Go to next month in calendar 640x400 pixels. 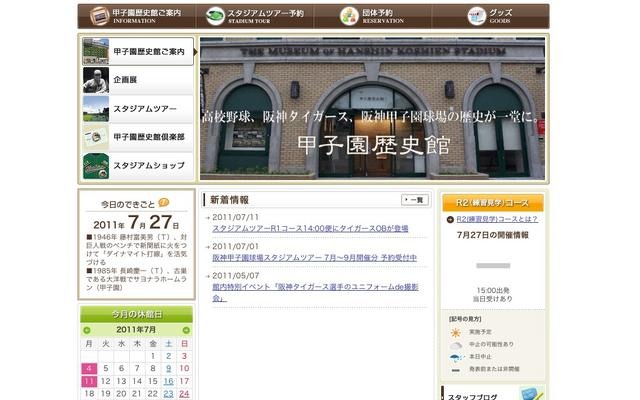coord(186,330)
